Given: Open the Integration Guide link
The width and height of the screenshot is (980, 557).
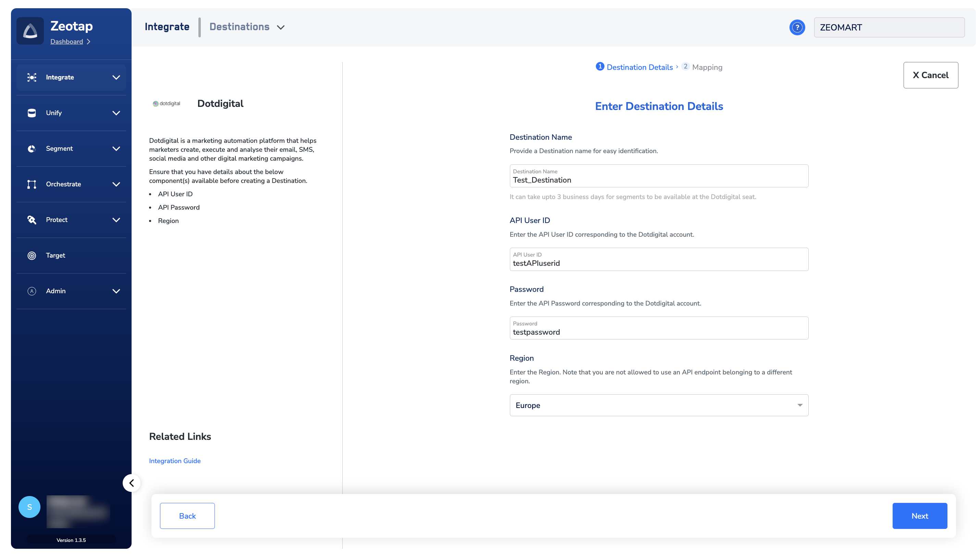Looking at the screenshot, I should 174,461.
